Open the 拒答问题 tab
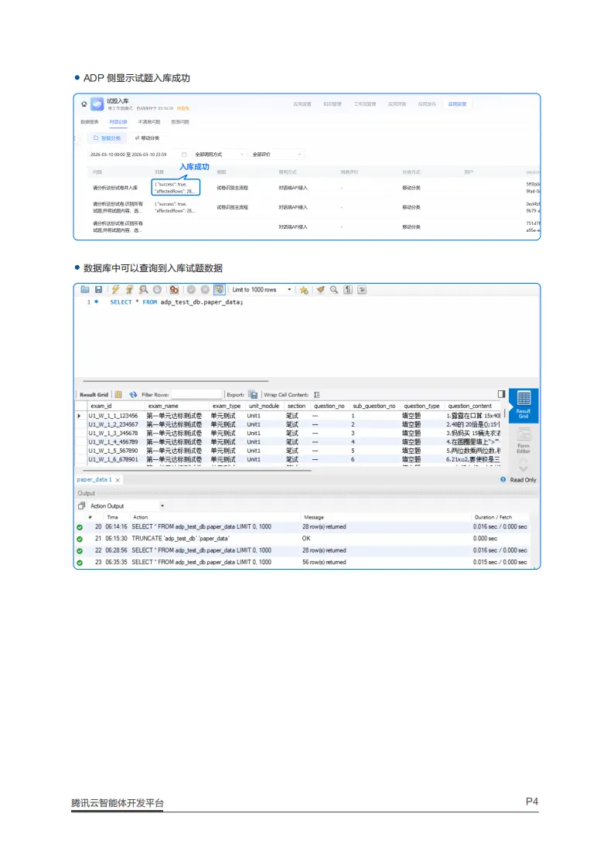Image resolution: width=614 pixels, height=868 pixels. (180, 122)
